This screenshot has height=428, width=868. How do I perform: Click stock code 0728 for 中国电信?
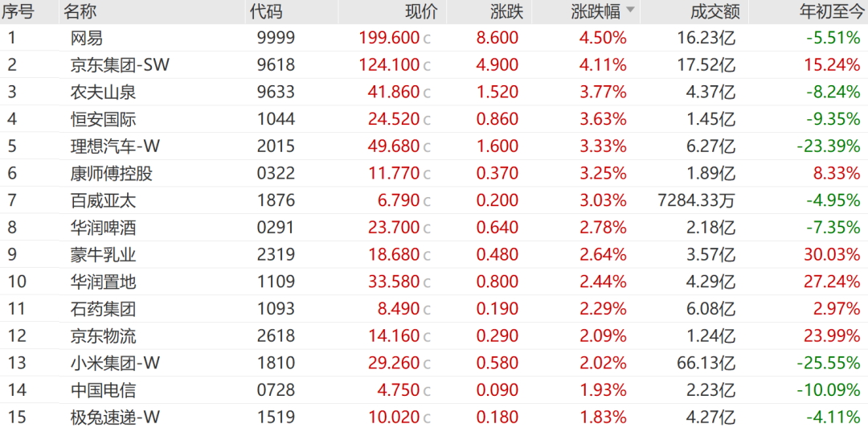(276, 390)
